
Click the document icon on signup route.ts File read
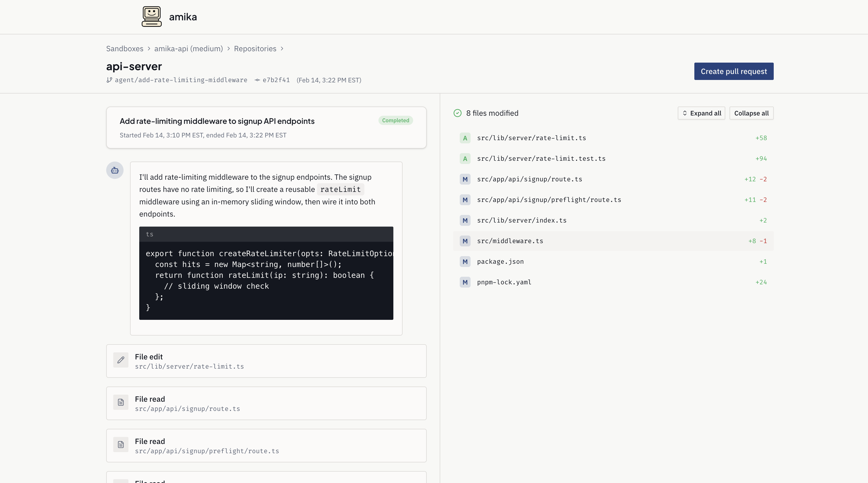click(x=121, y=402)
